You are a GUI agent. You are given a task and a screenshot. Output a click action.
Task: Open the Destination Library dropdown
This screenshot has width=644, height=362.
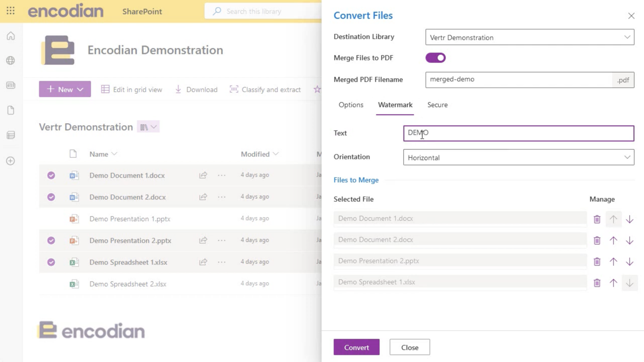point(530,37)
